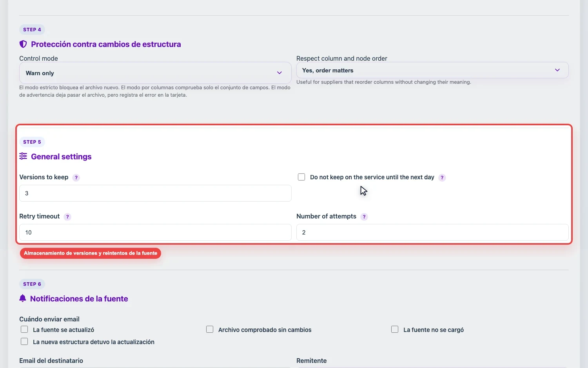Check La nueva estructura detuvo la actualización
The image size is (588, 368).
coord(24,341)
